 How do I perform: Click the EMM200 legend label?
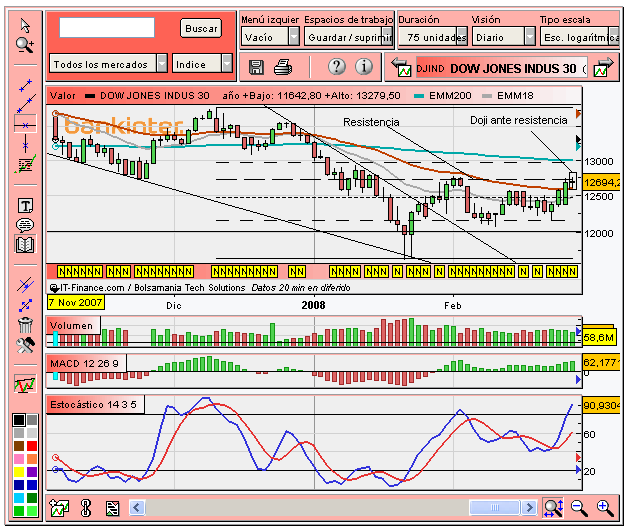pyautogui.click(x=450, y=96)
